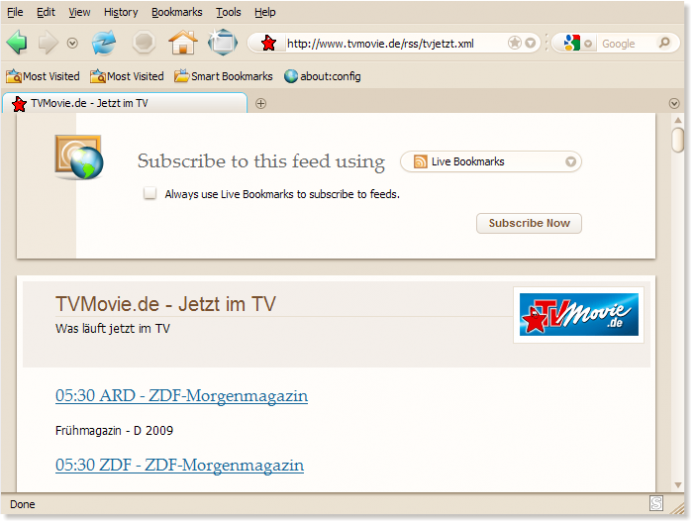This screenshot has height=525, width=695.
Task: Open the address bar history dropdown arrow
Action: click(530, 43)
